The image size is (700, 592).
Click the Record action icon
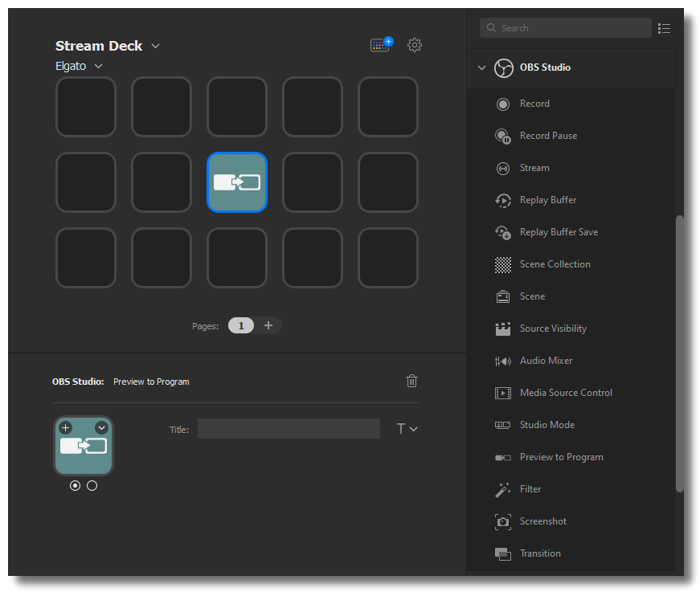(503, 104)
